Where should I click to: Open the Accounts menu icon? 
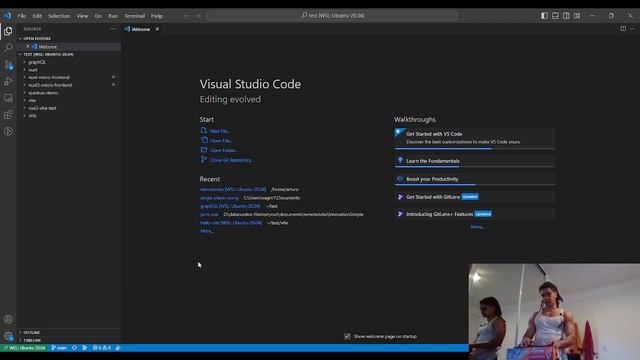8,319
